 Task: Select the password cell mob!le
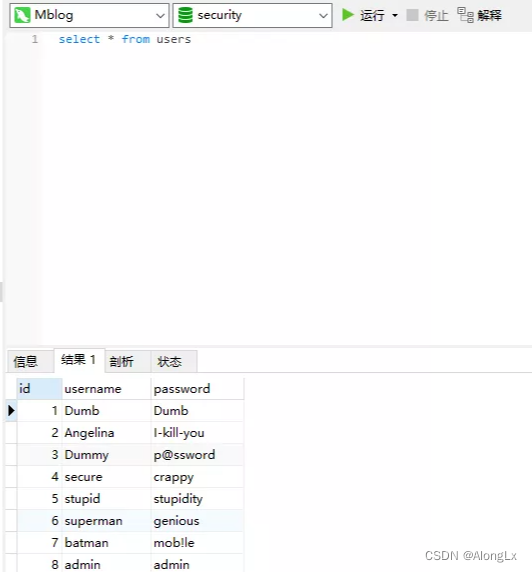click(x=197, y=542)
